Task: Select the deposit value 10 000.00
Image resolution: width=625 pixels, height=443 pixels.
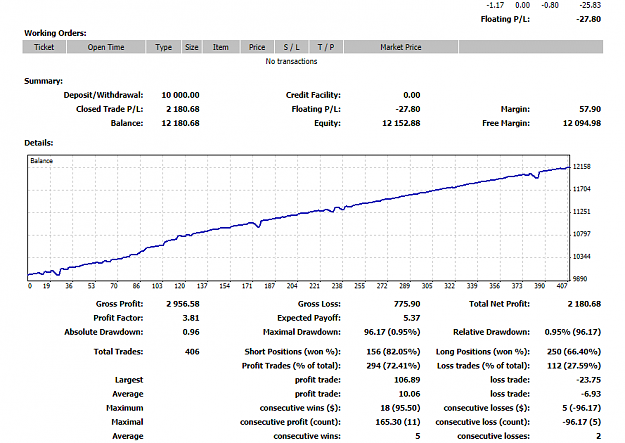Action: click(x=180, y=95)
